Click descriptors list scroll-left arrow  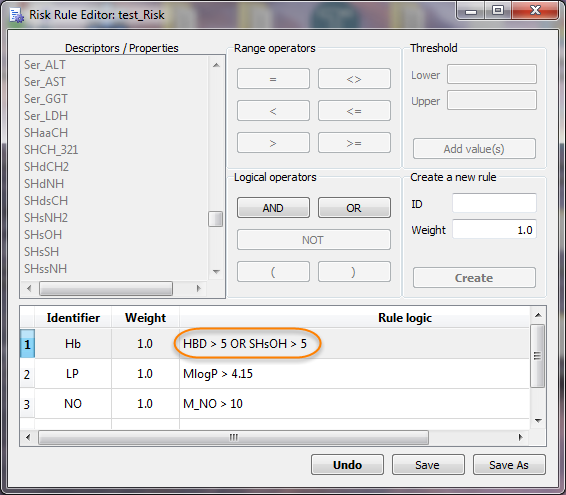point(29,288)
